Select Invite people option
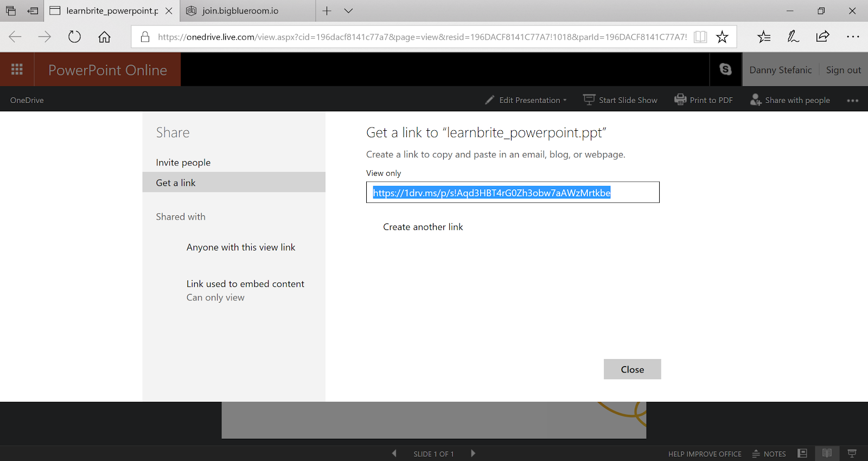The height and width of the screenshot is (461, 868). (234, 162)
